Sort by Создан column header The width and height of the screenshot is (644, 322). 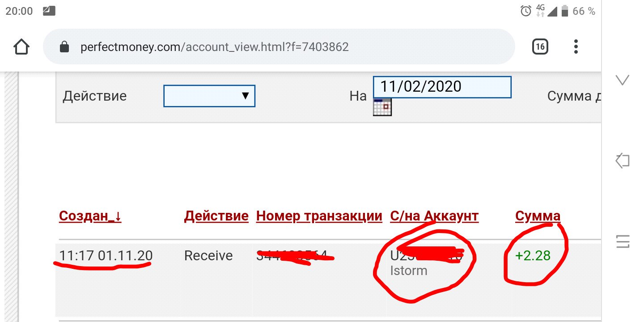(90, 216)
